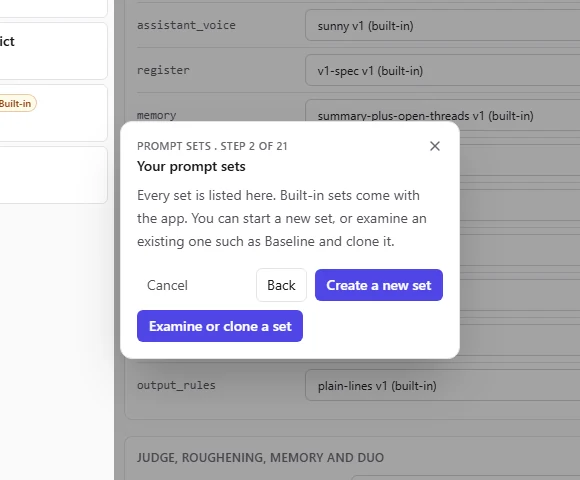Screen dimensions: 580x480
Task: Click the Judge, Roughening, Memory and Duo heading
Action: point(260,457)
